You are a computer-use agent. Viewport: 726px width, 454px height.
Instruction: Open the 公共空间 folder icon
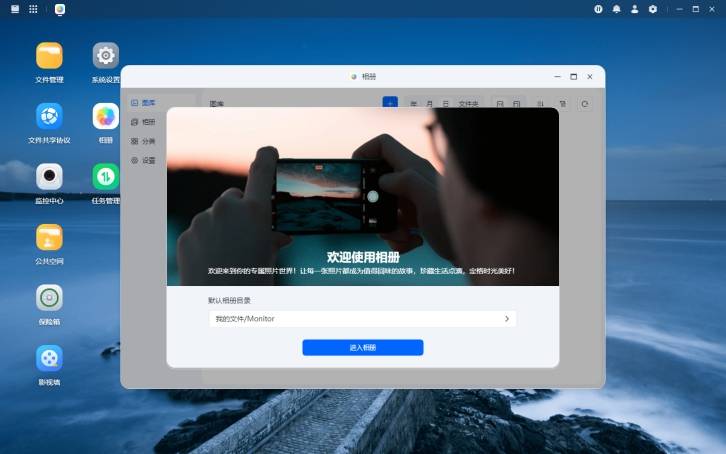(x=49, y=237)
